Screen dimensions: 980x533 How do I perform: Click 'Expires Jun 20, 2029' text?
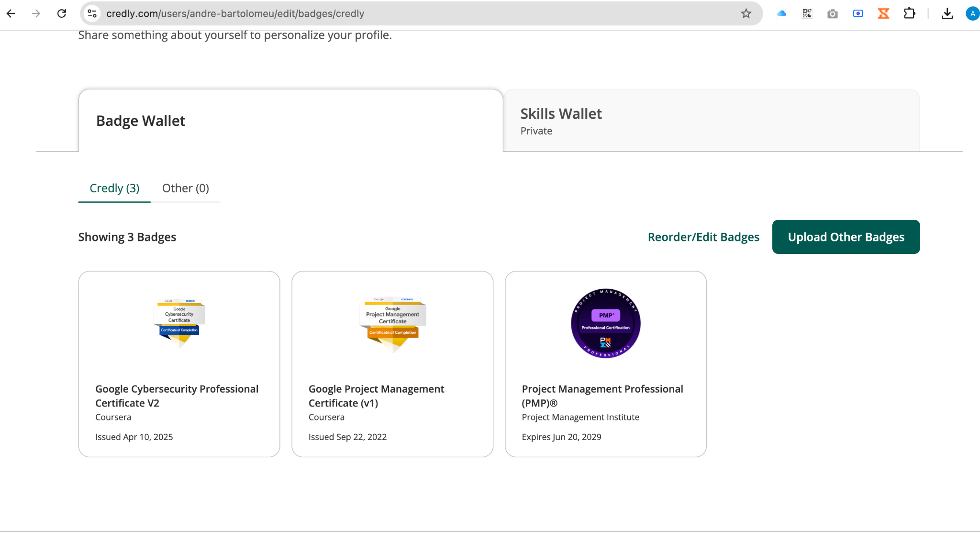click(561, 437)
